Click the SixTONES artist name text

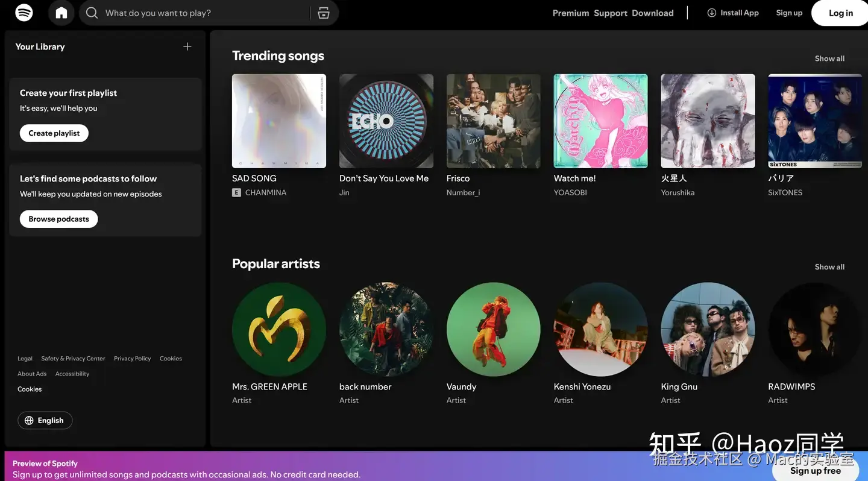tap(785, 193)
